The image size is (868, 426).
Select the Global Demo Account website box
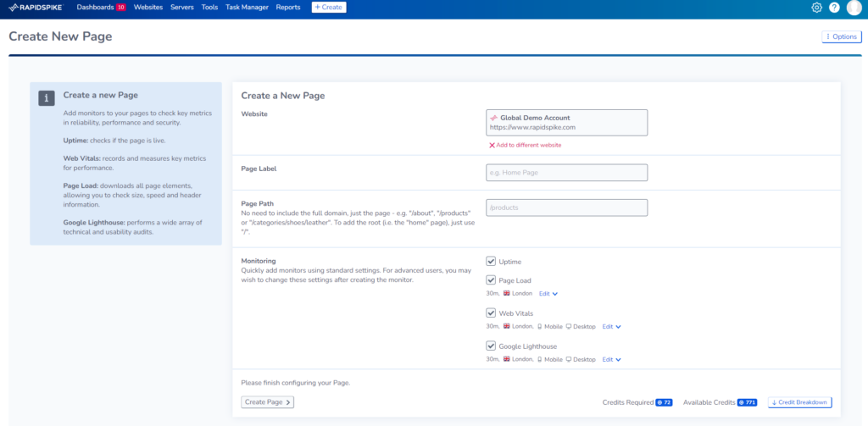567,122
